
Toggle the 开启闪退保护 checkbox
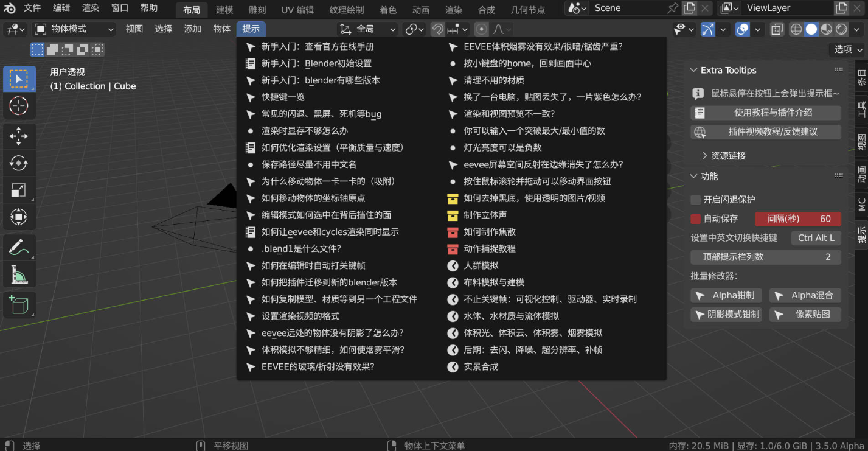point(696,200)
